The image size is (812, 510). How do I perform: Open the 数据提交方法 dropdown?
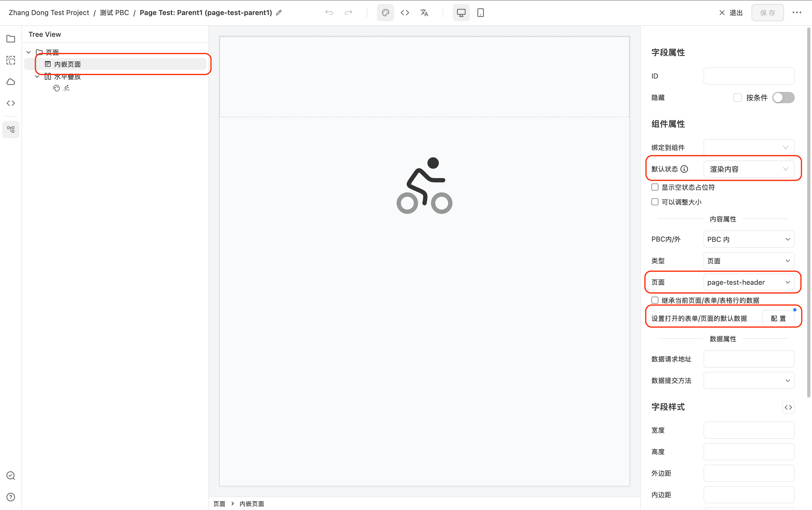click(x=749, y=380)
